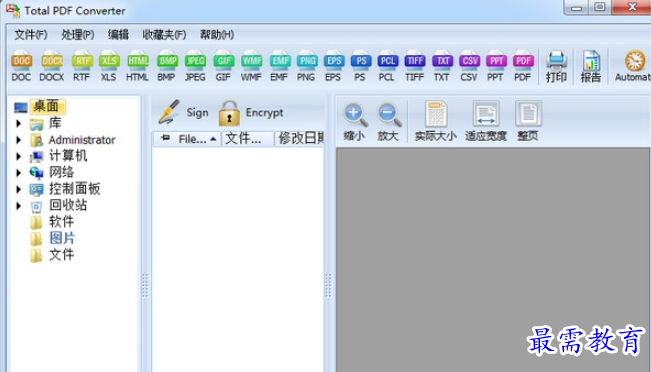
Task: Sort by File... column header
Action: (x=187, y=139)
